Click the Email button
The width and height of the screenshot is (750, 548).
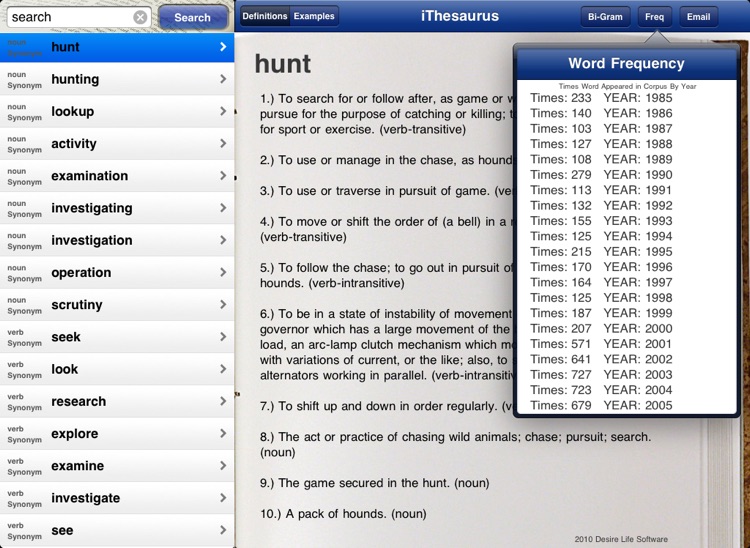coord(698,17)
